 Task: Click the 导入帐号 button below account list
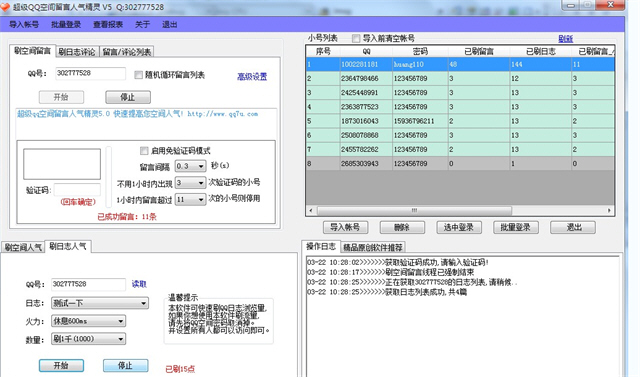point(345,227)
